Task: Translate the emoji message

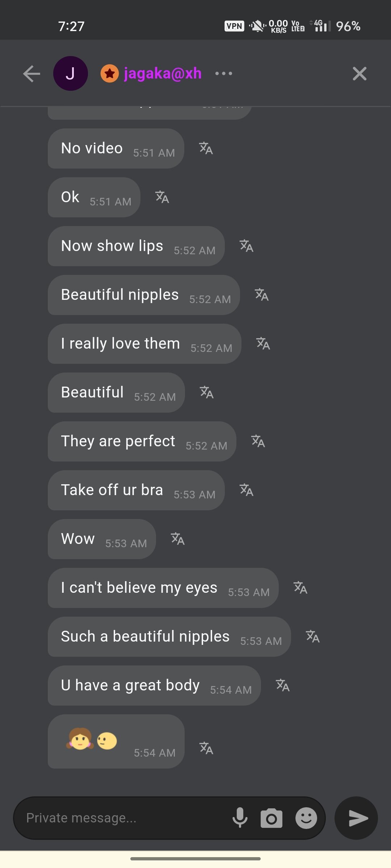Action: click(206, 748)
